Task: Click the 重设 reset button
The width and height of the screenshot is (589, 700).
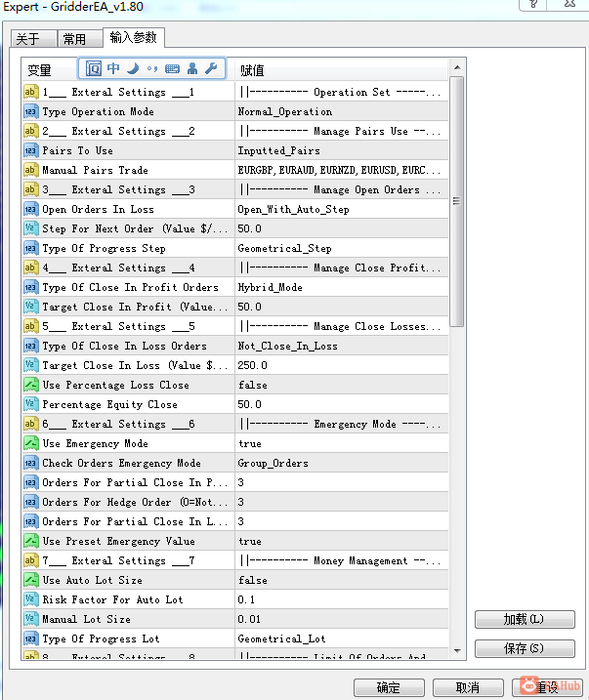Action: (547, 687)
